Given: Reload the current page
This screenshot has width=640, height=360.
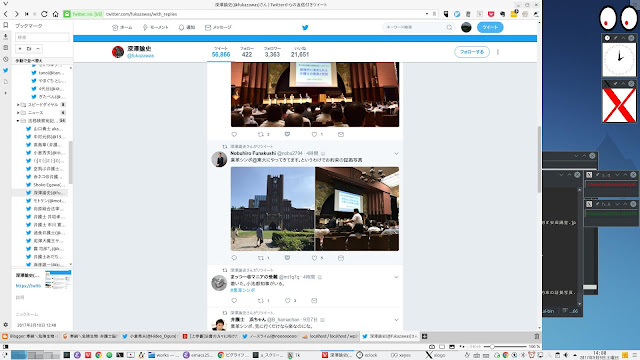Looking at the screenshot, I should click(44, 14).
